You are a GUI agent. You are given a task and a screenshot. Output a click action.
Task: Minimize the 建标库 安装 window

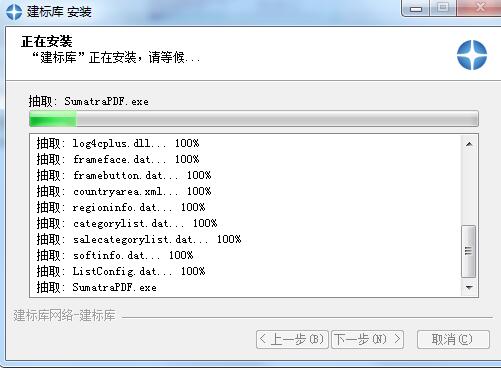pos(416,8)
